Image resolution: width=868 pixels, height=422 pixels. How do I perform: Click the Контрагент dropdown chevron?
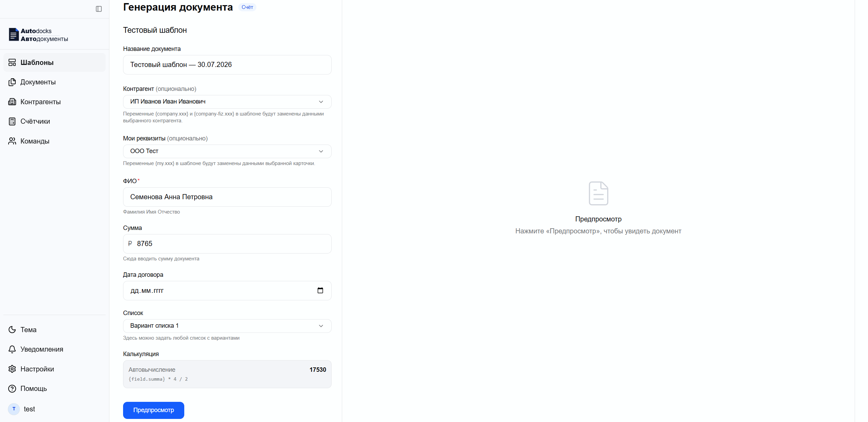click(x=321, y=102)
